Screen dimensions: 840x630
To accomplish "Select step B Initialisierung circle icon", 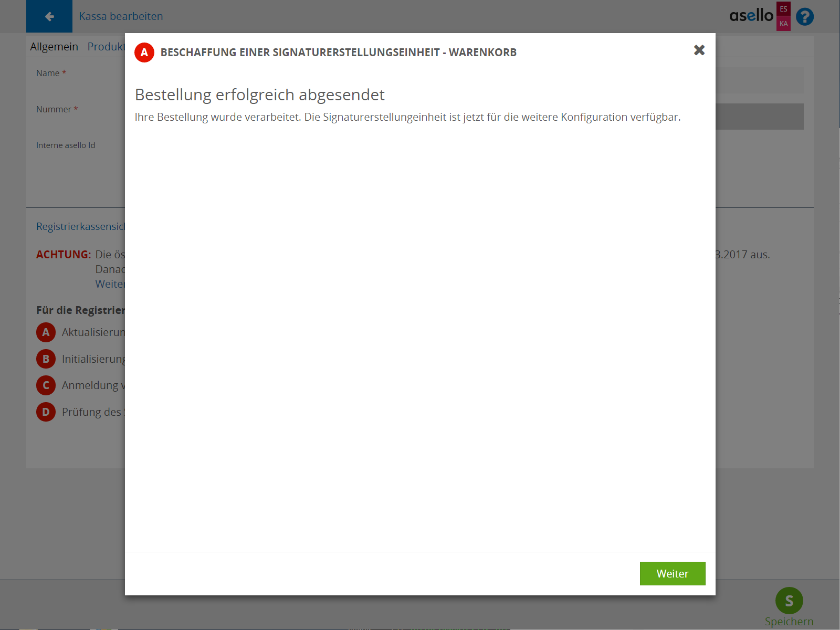I will 46,359.
